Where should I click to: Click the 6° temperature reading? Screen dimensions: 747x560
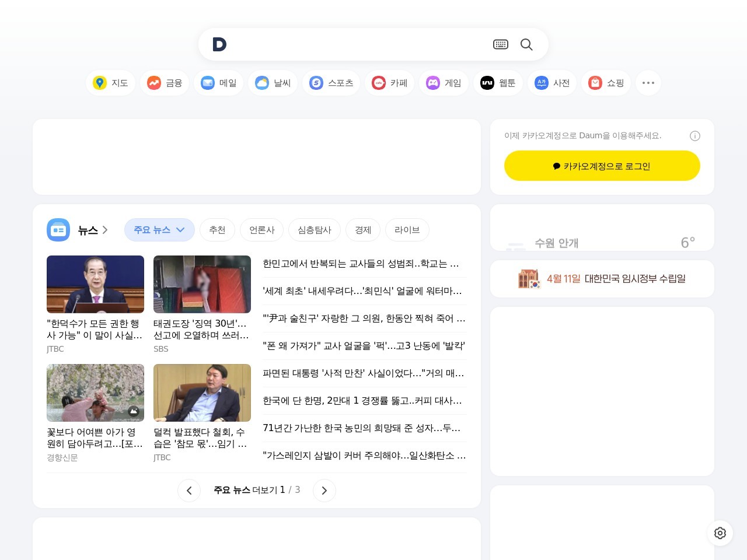tap(688, 243)
